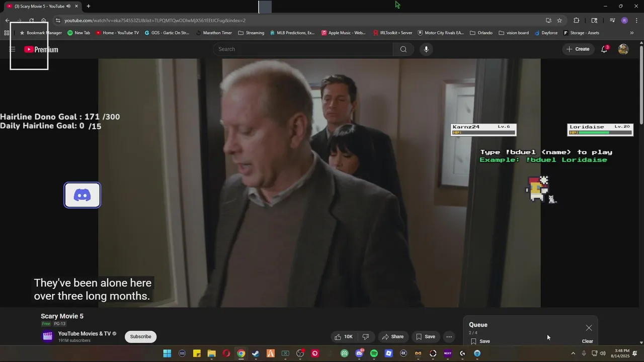Go back in browser history
Viewport: 644px width, 362px height.
[7, 21]
